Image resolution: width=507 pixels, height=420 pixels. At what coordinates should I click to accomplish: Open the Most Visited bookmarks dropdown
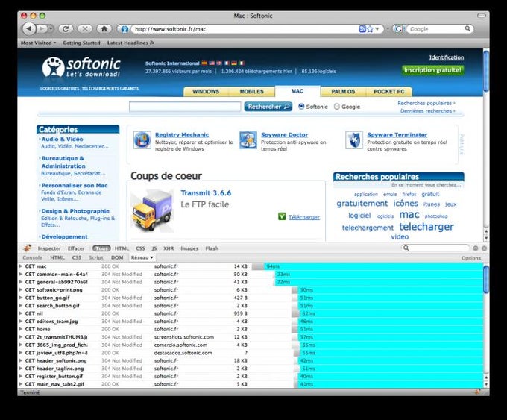(x=39, y=43)
